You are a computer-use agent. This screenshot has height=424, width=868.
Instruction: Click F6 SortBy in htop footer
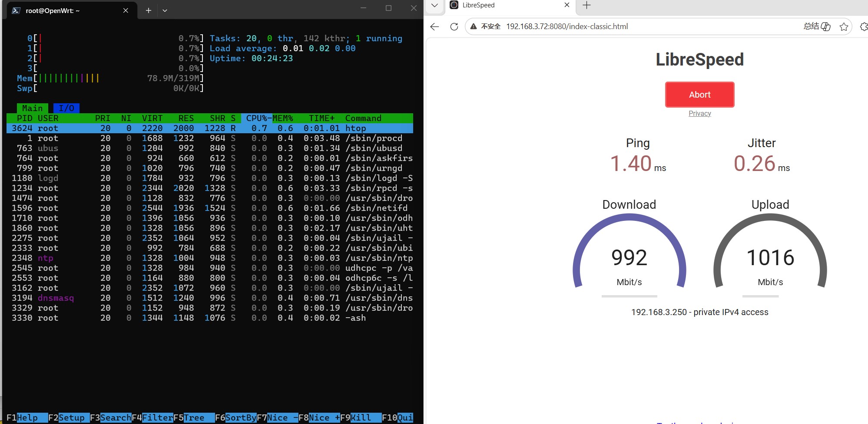tap(236, 417)
